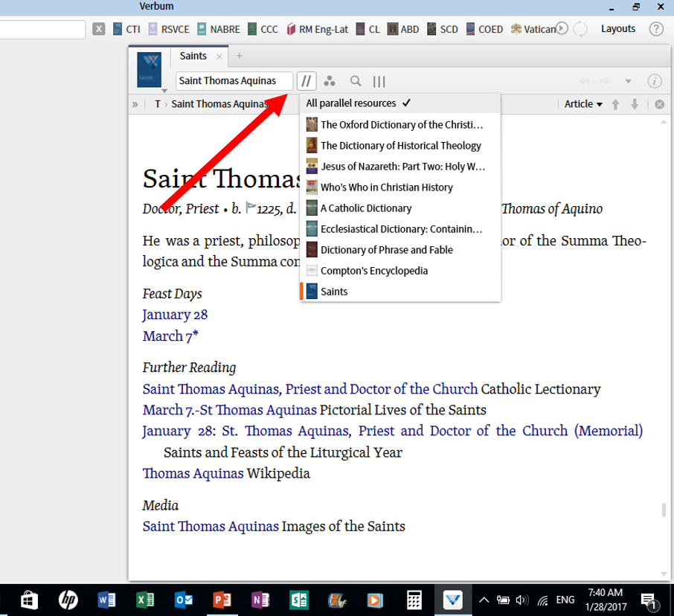Open the COED shortcut

484,29
